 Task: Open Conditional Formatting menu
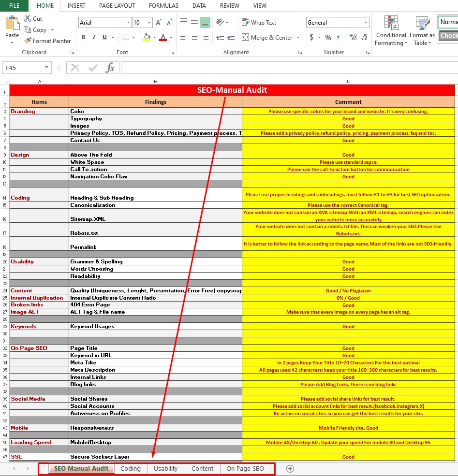(391, 30)
